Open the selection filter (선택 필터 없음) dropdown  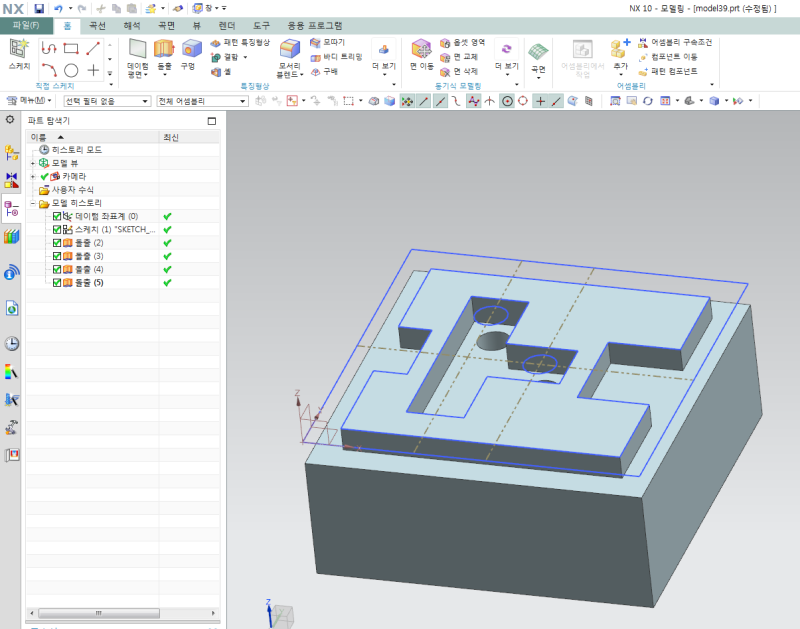[106, 101]
